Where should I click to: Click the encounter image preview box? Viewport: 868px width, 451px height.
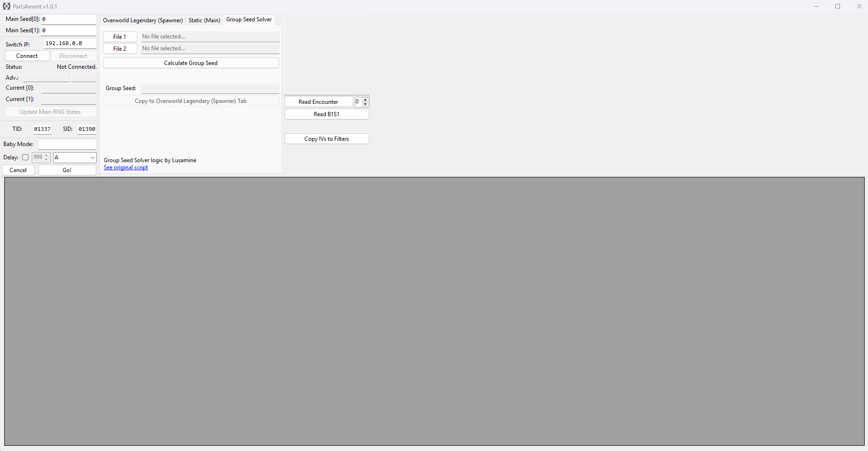327,55
